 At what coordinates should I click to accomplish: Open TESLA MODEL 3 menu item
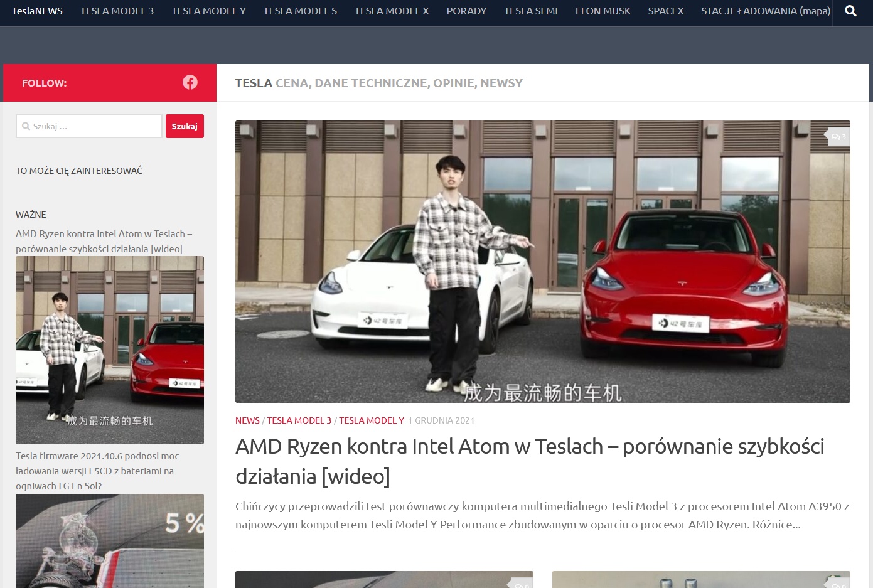tap(117, 11)
